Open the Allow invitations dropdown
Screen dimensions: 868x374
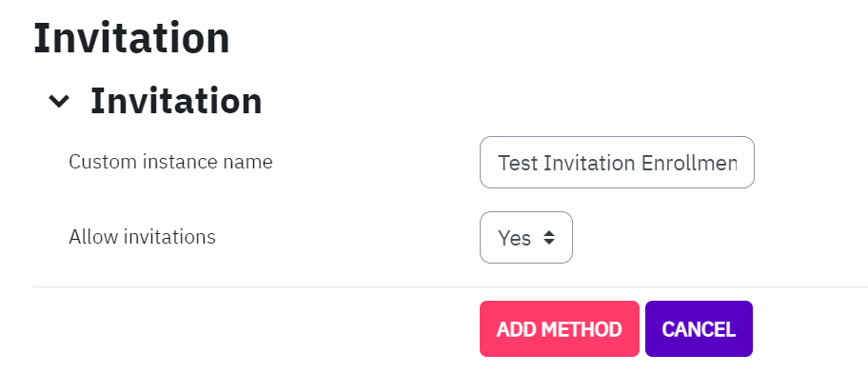pyautogui.click(x=526, y=237)
